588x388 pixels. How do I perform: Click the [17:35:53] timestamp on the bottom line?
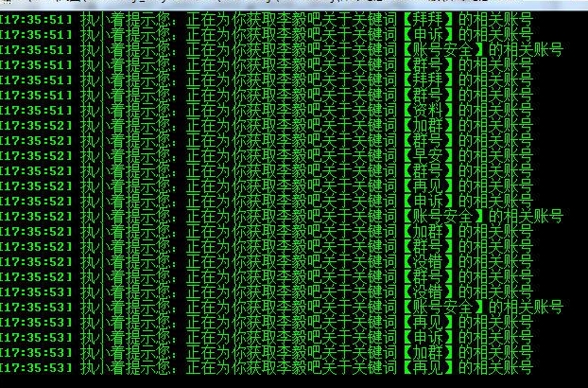pos(36,367)
